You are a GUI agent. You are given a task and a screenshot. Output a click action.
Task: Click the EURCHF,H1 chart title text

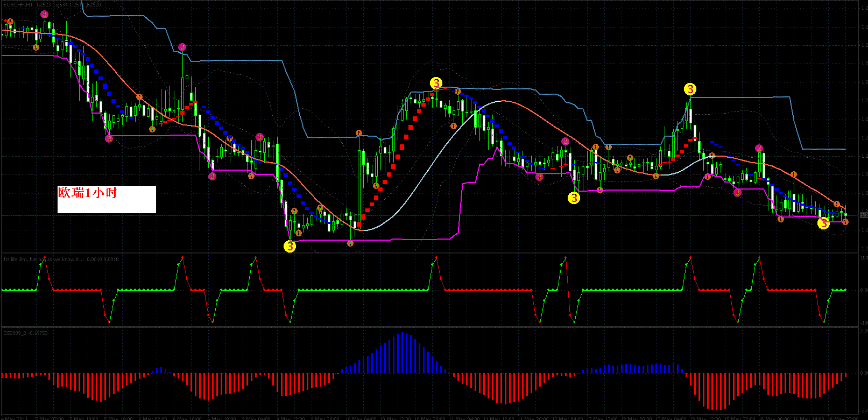click(x=19, y=4)
